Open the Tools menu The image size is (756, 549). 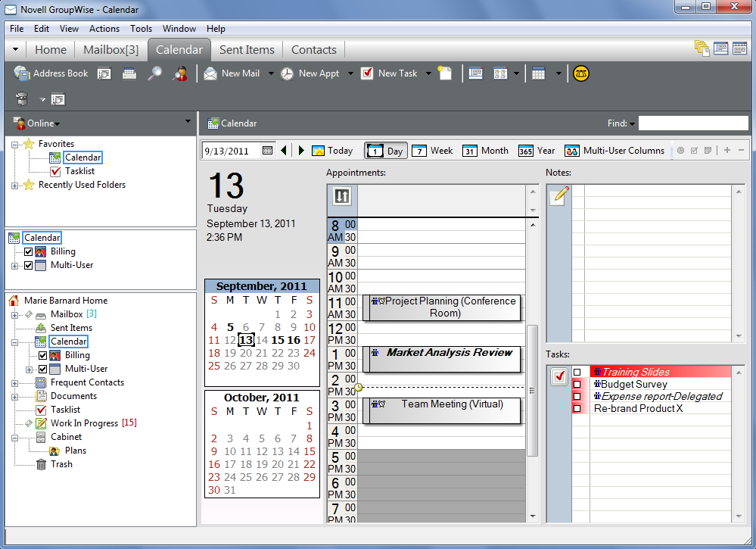click(141, 29)
